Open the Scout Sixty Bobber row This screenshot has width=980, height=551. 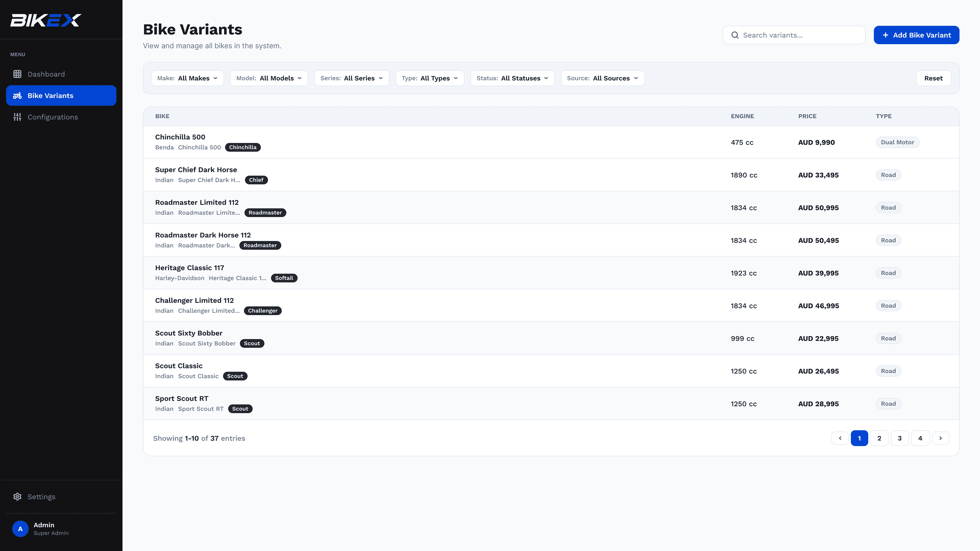[551, 338]
